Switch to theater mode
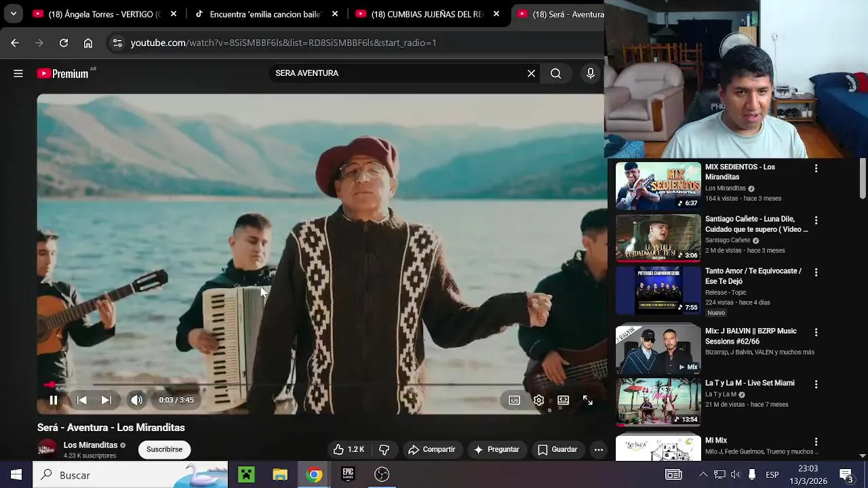868x488 pixels. pos(563,400)
